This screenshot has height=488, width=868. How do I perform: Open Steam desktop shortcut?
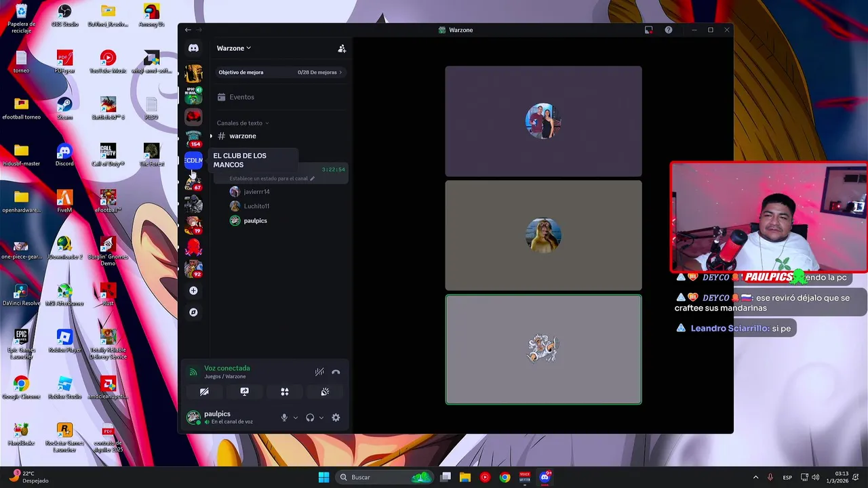(x=64, y=107)
